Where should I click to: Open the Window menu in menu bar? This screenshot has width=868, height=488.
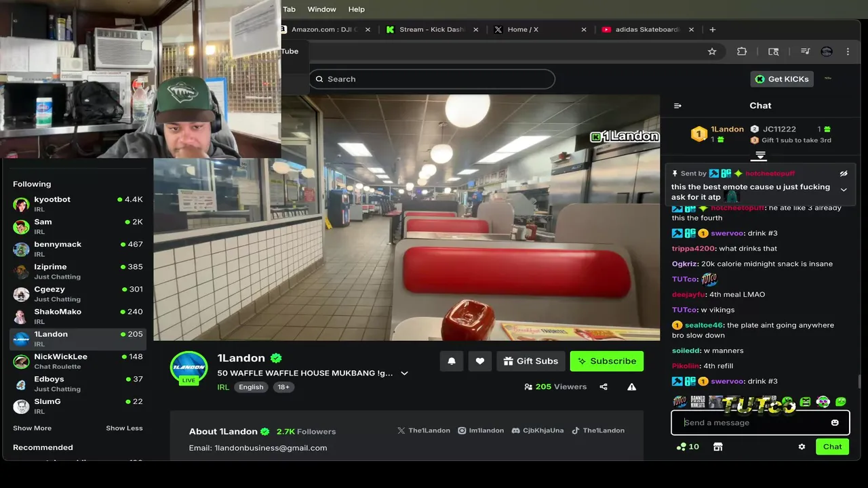point(321,9)
